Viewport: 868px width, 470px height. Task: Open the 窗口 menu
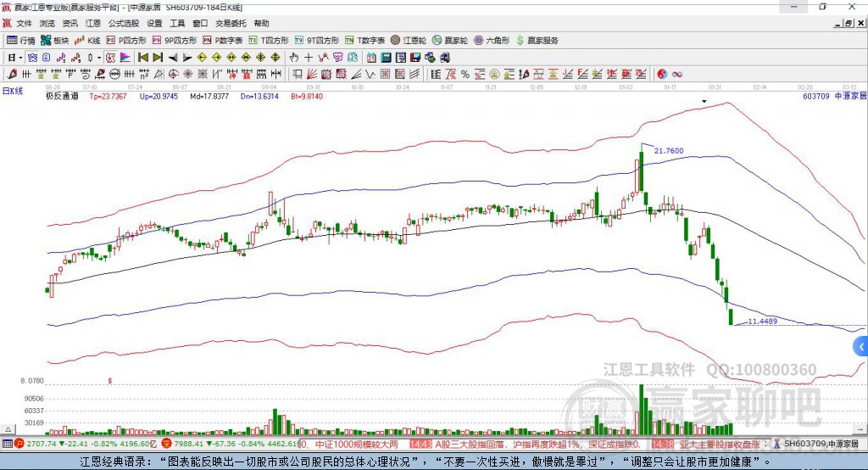200,23
